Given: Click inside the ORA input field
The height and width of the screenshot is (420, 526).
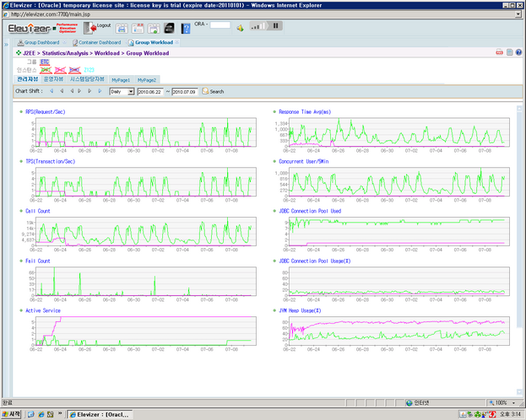Looking at the screenshot, I should (220, 24).
